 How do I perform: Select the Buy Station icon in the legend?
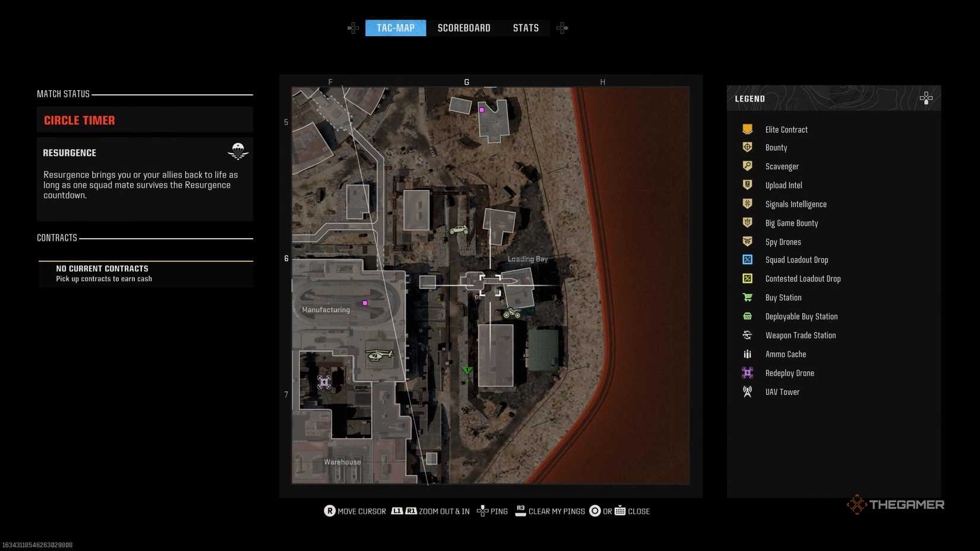747,297
